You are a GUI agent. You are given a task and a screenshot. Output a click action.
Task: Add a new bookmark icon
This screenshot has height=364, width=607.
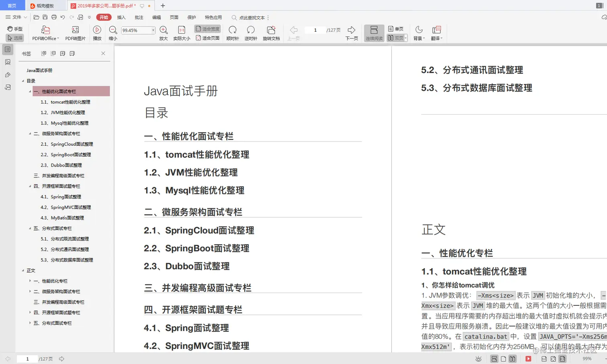coord(63,53)
